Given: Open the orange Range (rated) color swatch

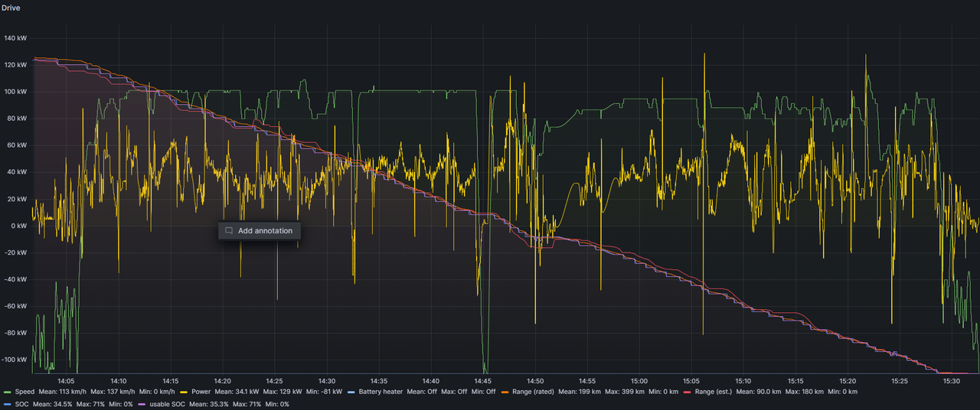Looking at the screenshot, I should (x=505, y=392).
